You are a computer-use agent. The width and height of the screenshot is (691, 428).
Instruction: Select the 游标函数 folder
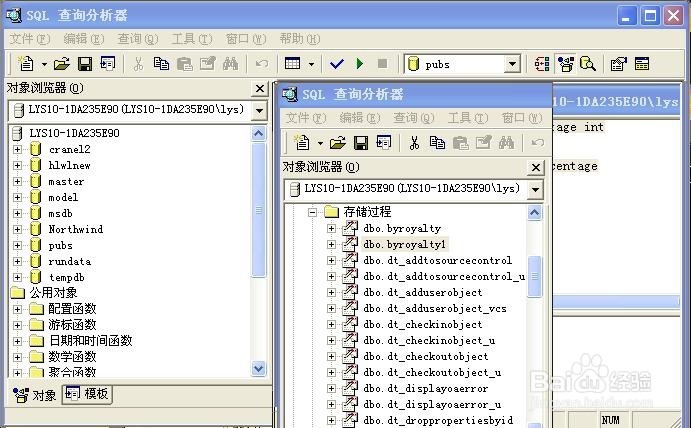tap(72, 325)
